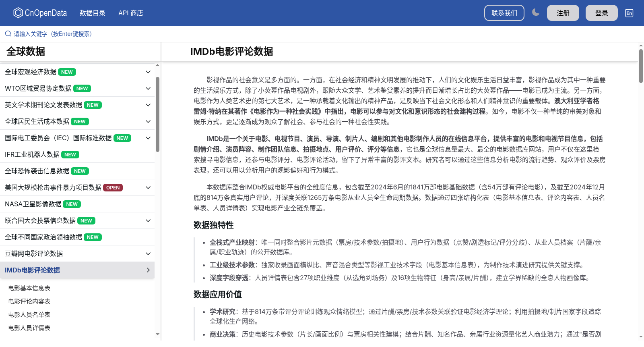Click NEW badge on 全球宏观经济数据

(67, 72)
